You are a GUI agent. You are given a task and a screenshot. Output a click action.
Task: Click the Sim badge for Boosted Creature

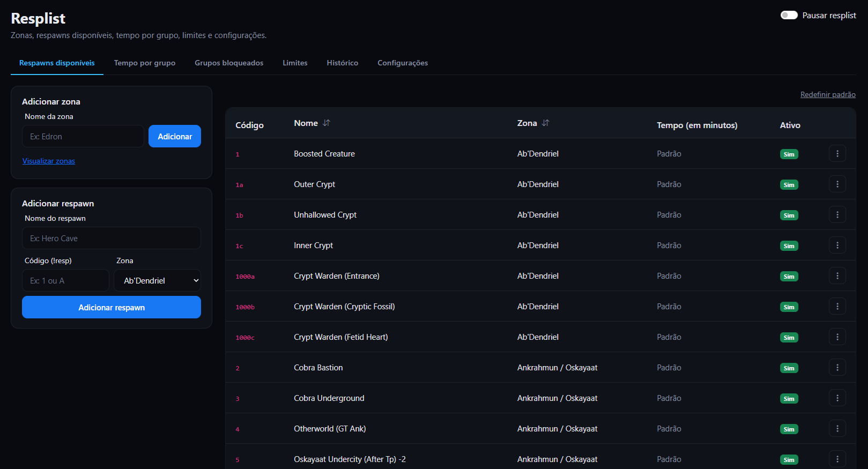click(x=789, y=154)
